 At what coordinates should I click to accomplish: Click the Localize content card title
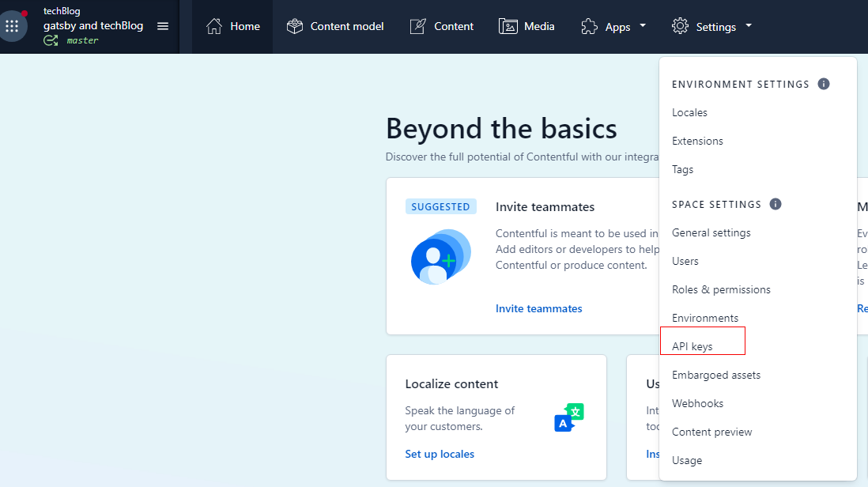click(x=451, y=384)
